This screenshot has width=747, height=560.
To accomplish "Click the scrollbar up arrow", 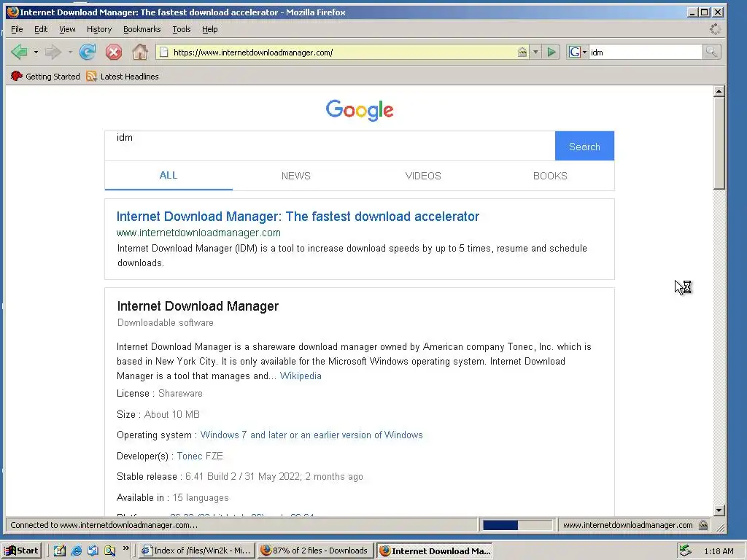I will point(719,91).
